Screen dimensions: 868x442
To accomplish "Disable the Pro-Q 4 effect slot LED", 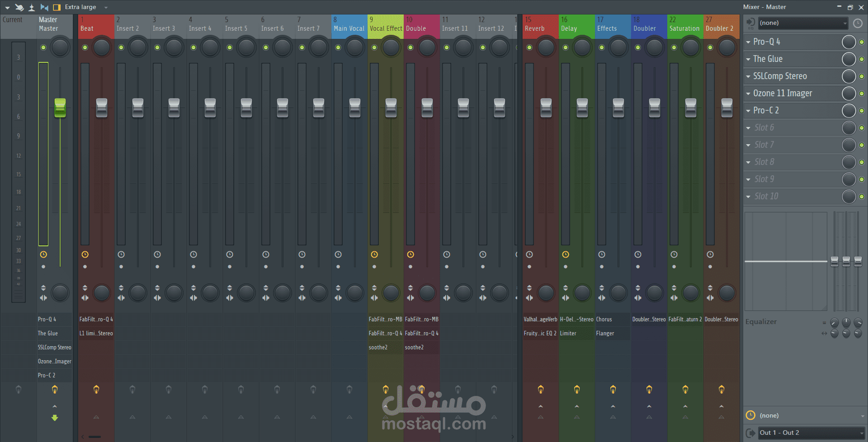I will pos(862,42).
